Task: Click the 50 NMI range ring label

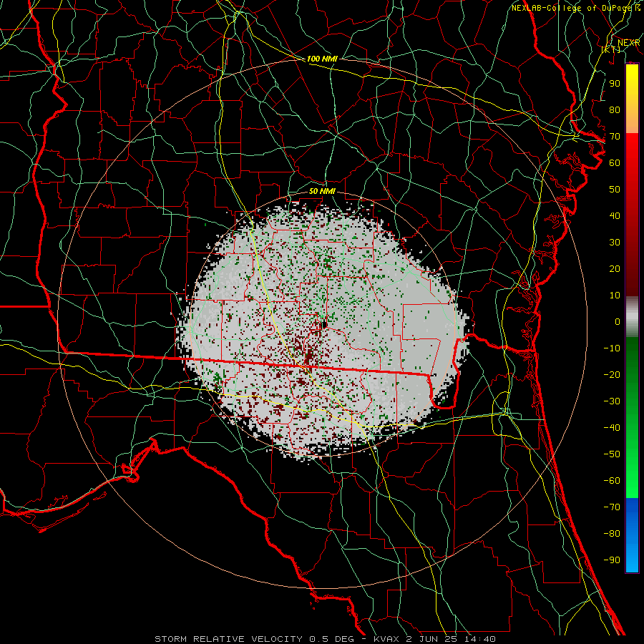Action: pos(322,191)
